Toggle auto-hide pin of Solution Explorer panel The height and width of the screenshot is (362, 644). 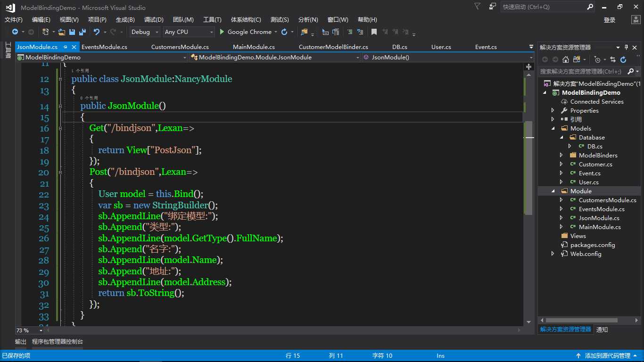point(627,47)
